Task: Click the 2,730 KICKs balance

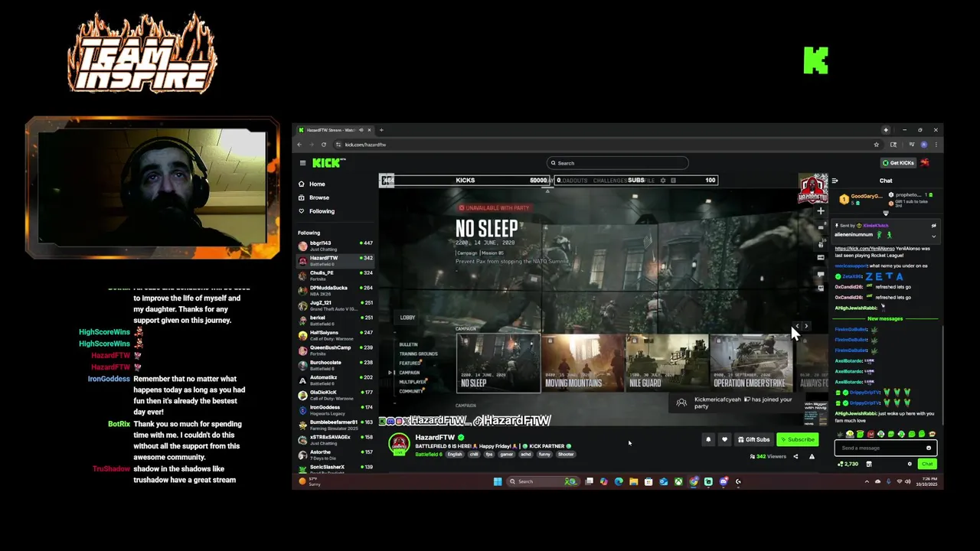Action: click(x=848, y=464)
